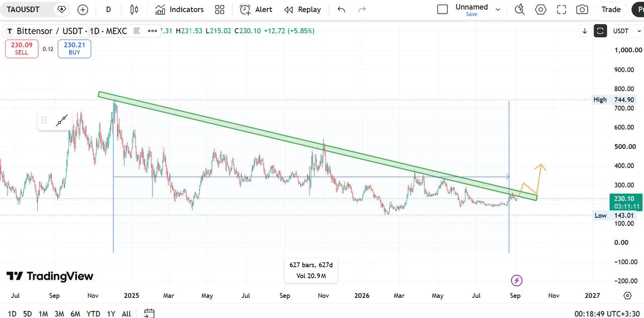The image size is (644, 318).
Task: Click the Bittensor / USDT legend title
Action: point(72,31)
